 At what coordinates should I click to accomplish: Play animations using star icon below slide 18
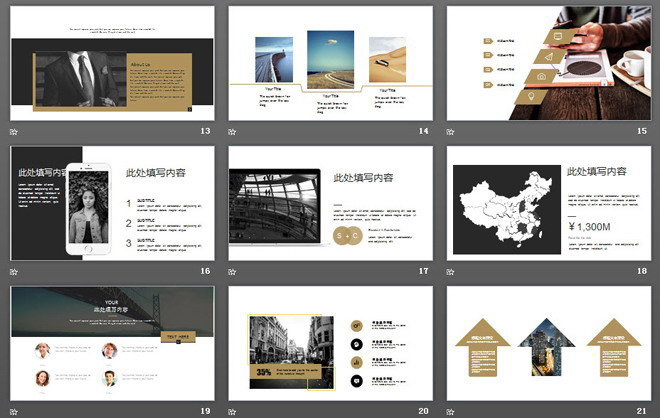pyautogui.click(x=450, y=271)
